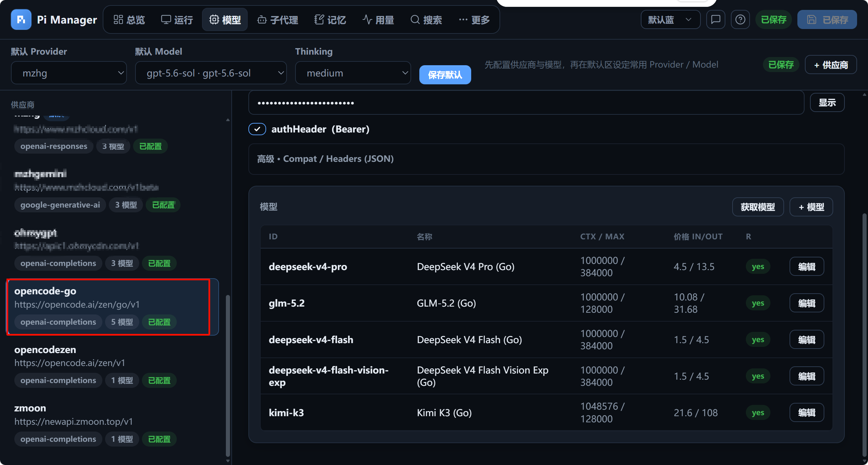Click the glm-5.2 model ID
Viewport: 868px width, 465px height.
click(x=287, y=303)
